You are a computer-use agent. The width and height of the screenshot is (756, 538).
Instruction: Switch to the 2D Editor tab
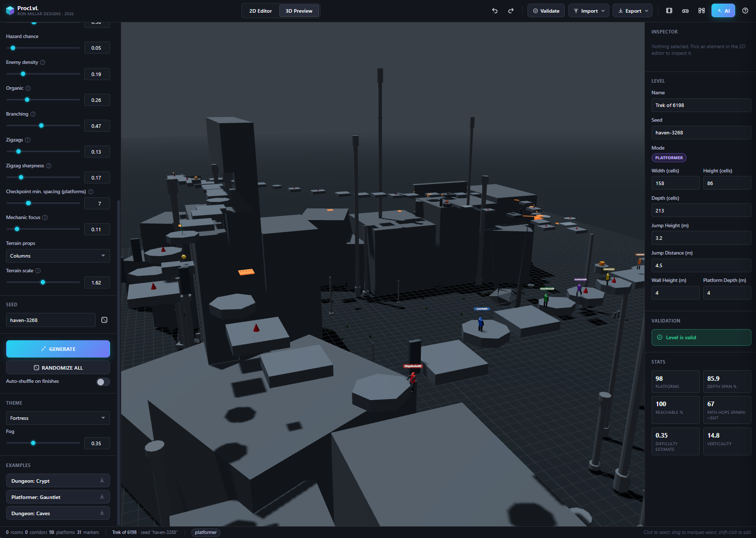pos(261,11)
